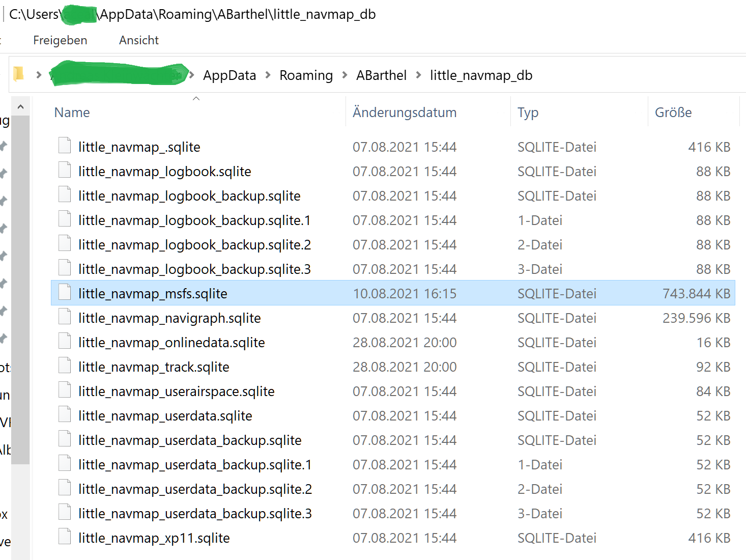Go to ABarthel folder in breadcrumb

(x=382, y=75)
